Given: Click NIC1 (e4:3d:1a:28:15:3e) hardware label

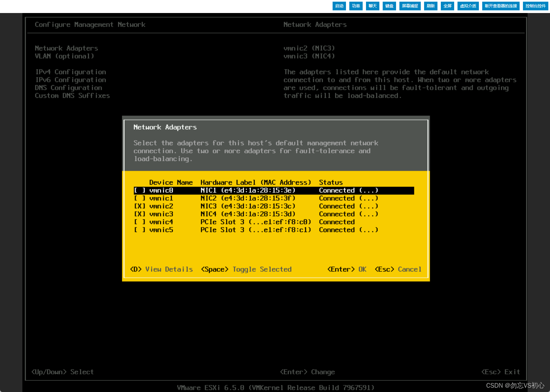Looking at the screenshot, I should tap(248, 190).
